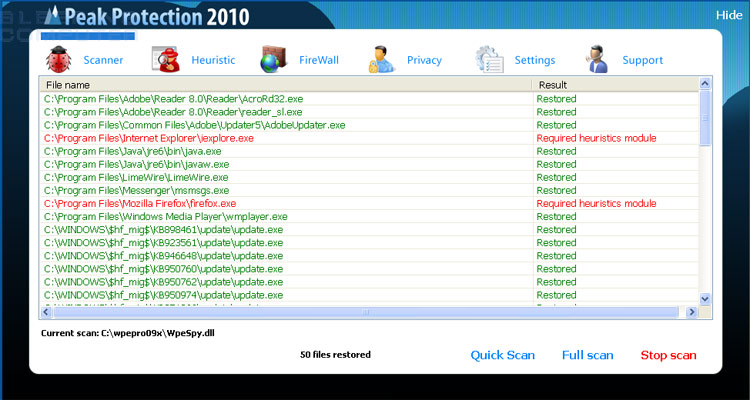Select the javaw.exe file row
The height and width of the screenshot is (400, 750).
(369, 164)
